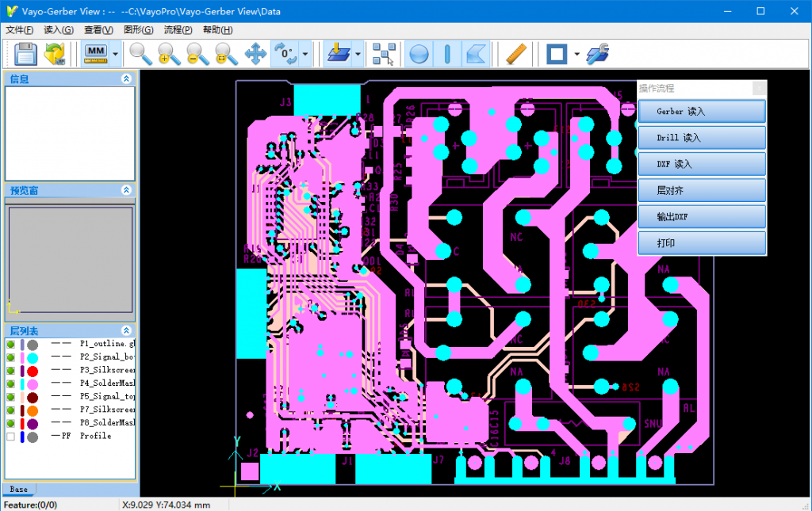Select the Base tab

(19, 489)
